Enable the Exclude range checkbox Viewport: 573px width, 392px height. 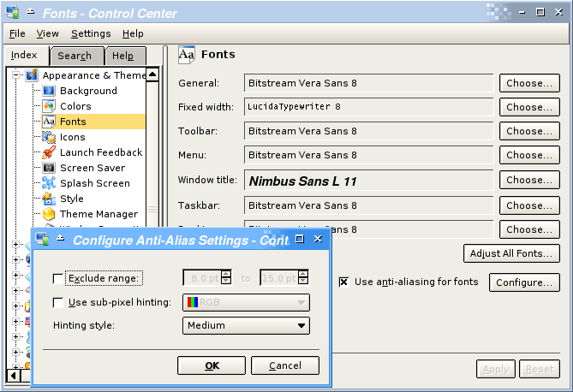[x=58, y=278]
